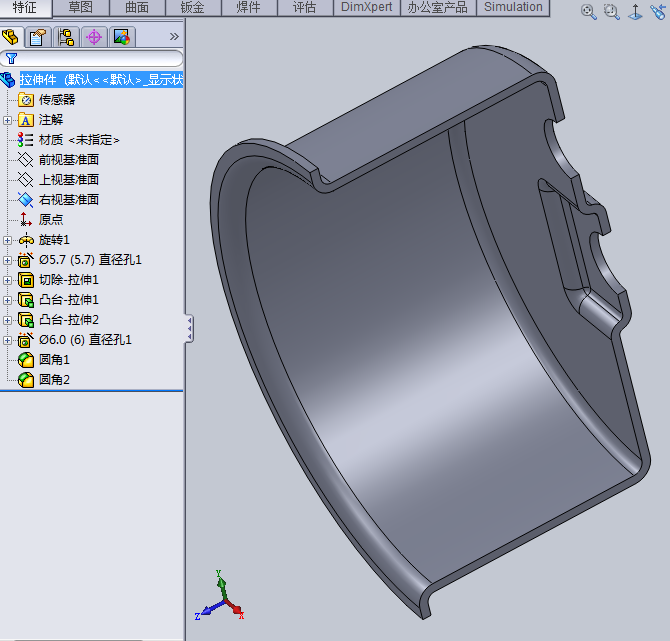This screenshot has height=641, width=670.
Task: Click the part icon beside 拉伸件
Action: [x=8, y=80]
